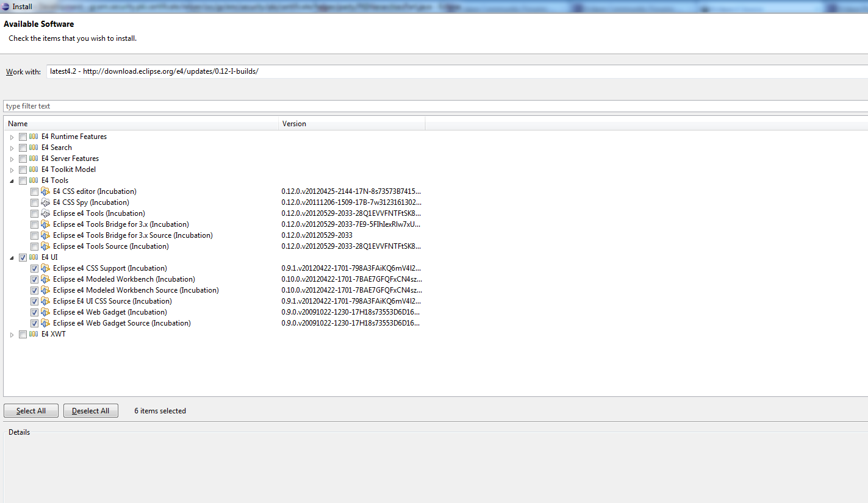Click feature icon of e4 Web Gadget (Incubation)
The height and width of the screenshot is (503, 868).
pyautogui.click(x=45, y=312)
